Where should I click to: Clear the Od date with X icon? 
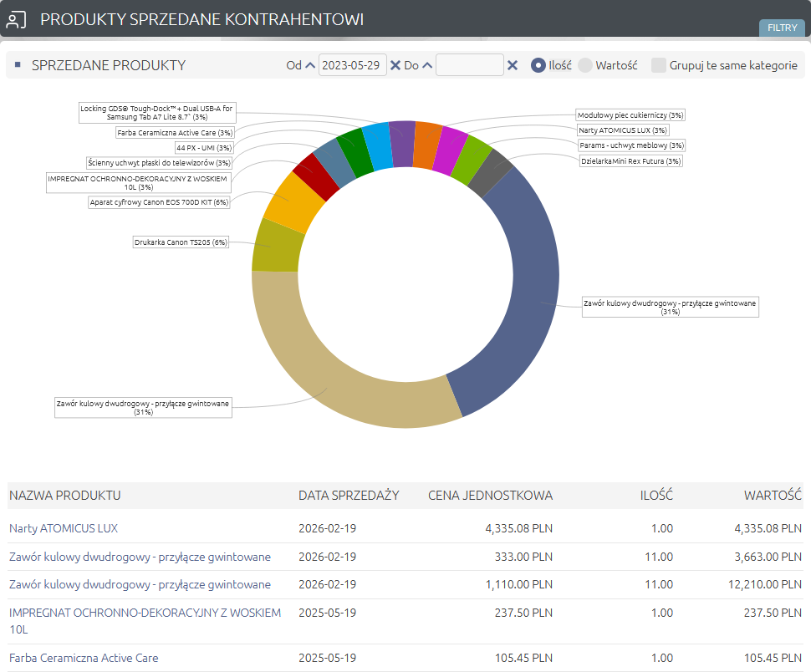point(395,65)
